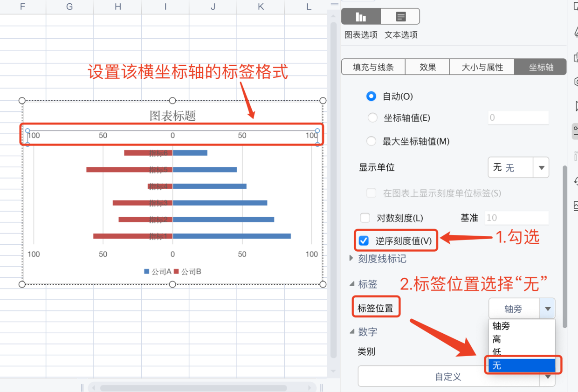The image size is (578, 392).
Task: Select column header I
Action: pyautogui.click(x=165, y=7)
